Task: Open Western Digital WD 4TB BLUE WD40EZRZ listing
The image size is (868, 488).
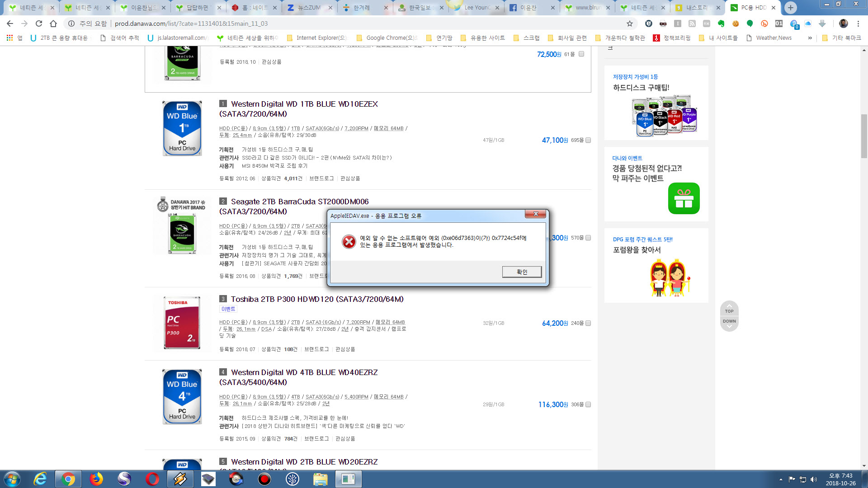Action: (298, 377)
